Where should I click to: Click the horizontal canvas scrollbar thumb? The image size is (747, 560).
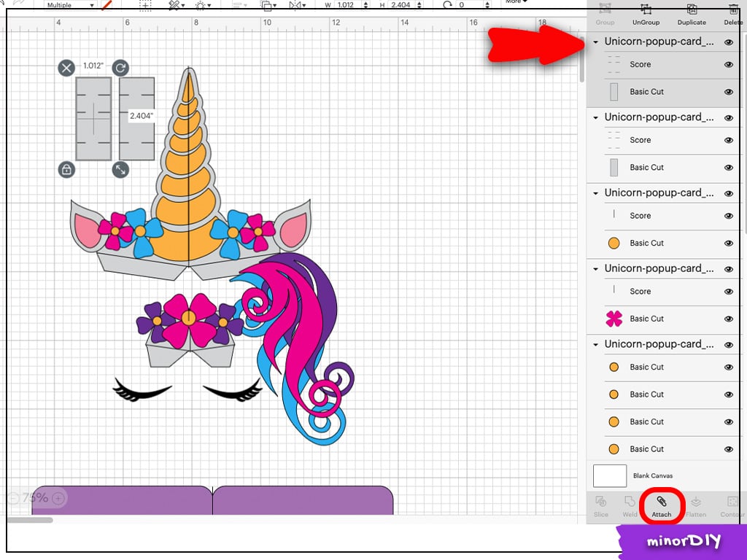pos(30,520)
